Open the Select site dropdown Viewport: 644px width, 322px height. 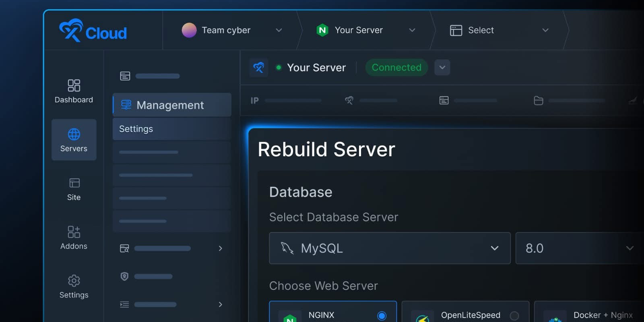coord(545,30)
